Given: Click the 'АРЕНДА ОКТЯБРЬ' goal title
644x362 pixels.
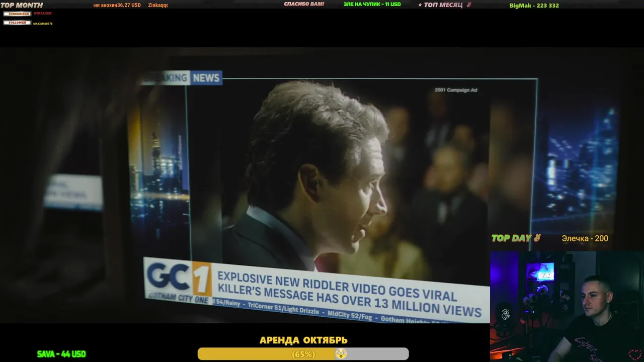Looking at the screenshot, I should [x=303, y=340].
